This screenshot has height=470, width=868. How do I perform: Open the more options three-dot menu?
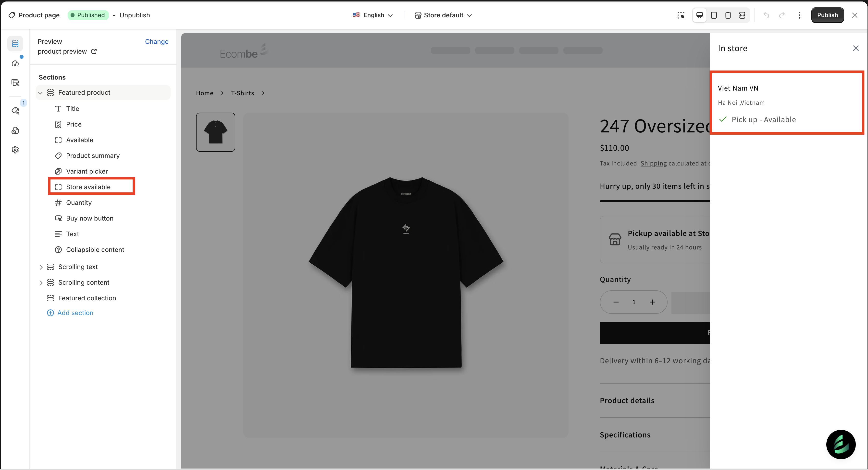(x=799, y=15)
